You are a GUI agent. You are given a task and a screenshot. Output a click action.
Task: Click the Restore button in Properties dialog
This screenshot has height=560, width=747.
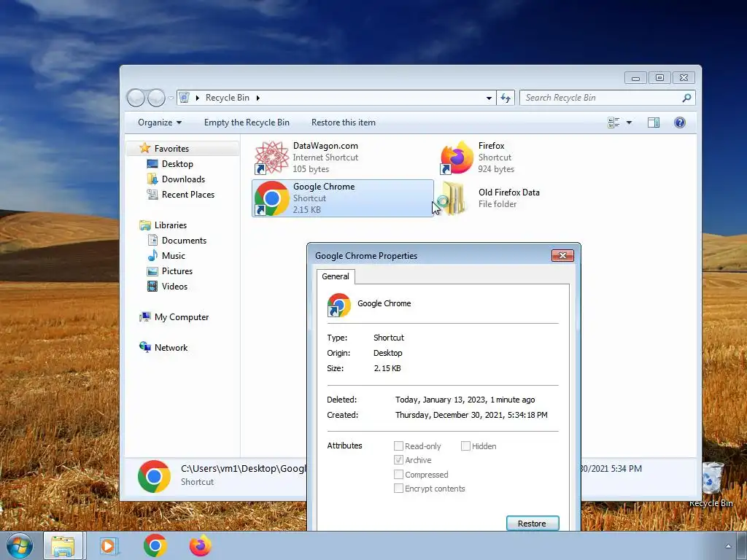(532, 524)
